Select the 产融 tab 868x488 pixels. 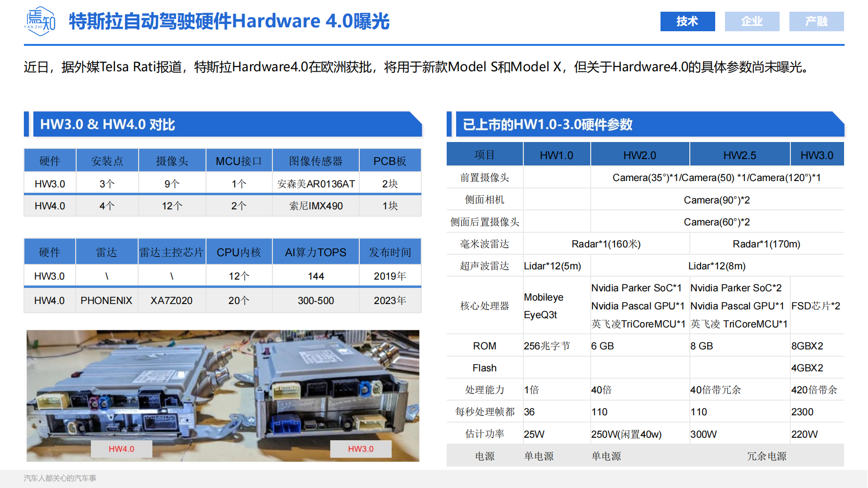coord(816,21)
